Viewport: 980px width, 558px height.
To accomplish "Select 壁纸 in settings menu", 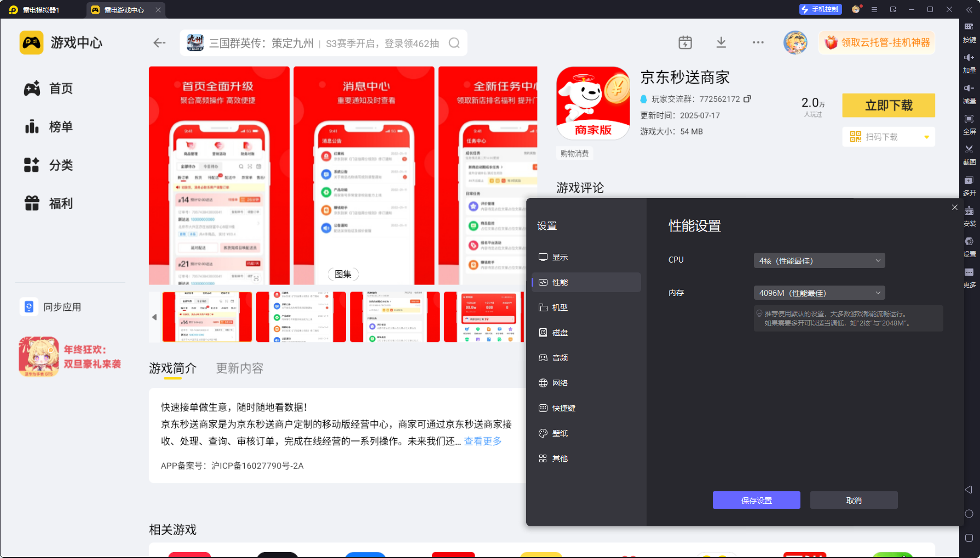I will pos(586,433).
